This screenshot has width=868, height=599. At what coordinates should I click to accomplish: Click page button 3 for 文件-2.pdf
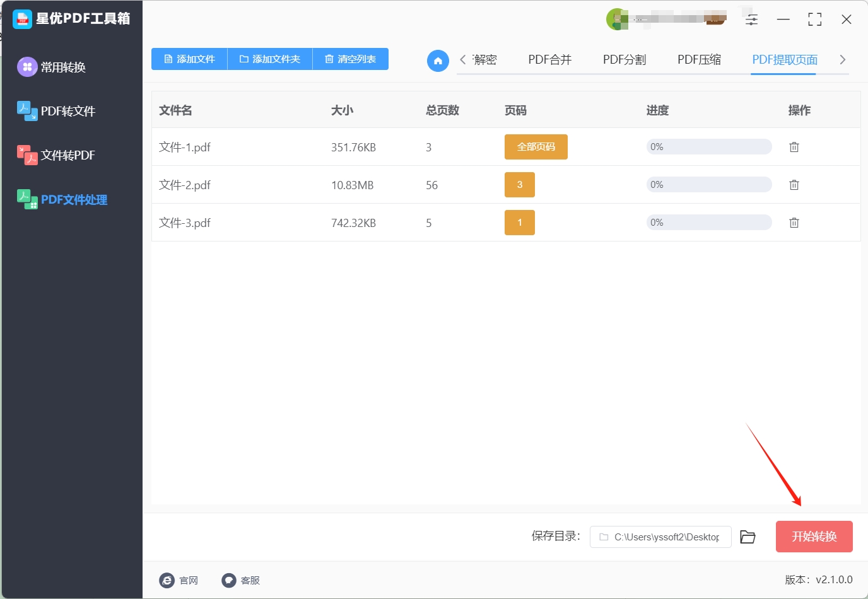[x=520, y=185]
